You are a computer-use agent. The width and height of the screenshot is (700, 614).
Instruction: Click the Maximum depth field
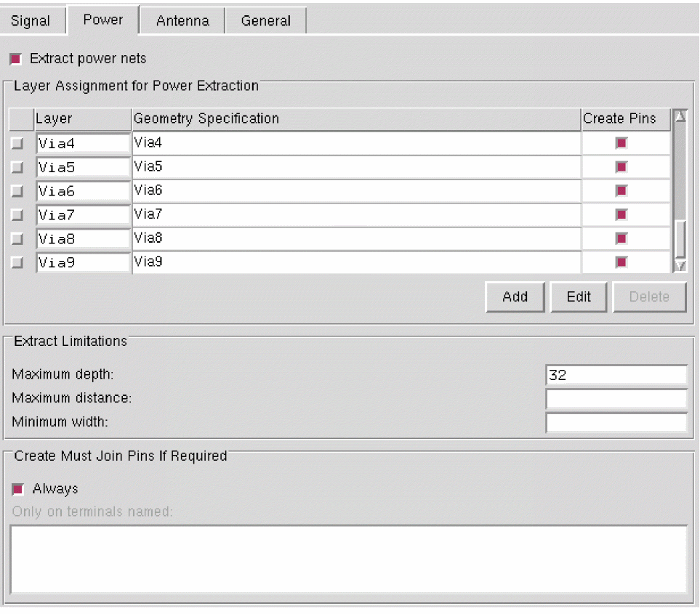point(616,375)
